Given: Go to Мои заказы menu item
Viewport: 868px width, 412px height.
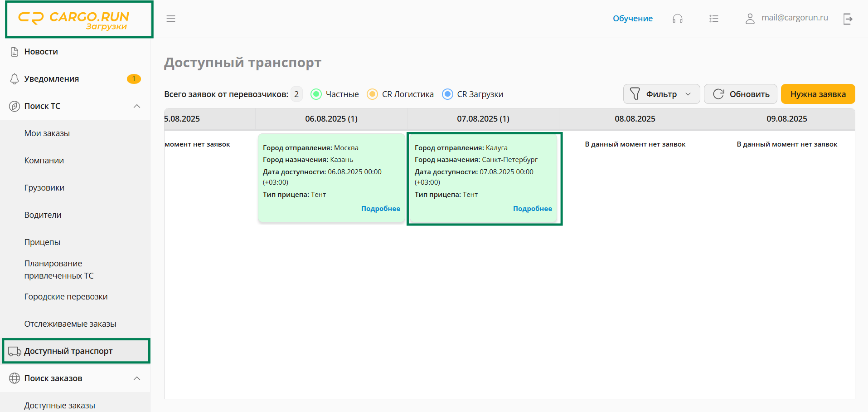Looking at the screenshot, I should pyautogui.click(x=47, y=133).
